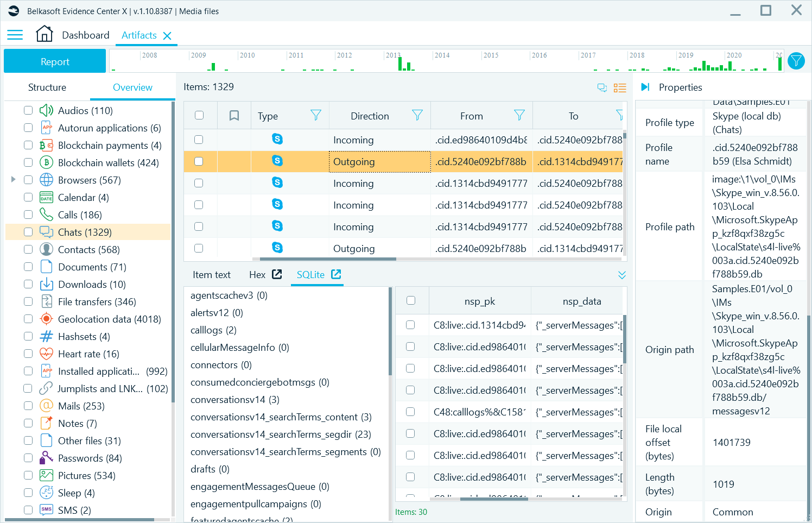Select Mails at-sign icon

pyautogui.click(x=46, y=406)
